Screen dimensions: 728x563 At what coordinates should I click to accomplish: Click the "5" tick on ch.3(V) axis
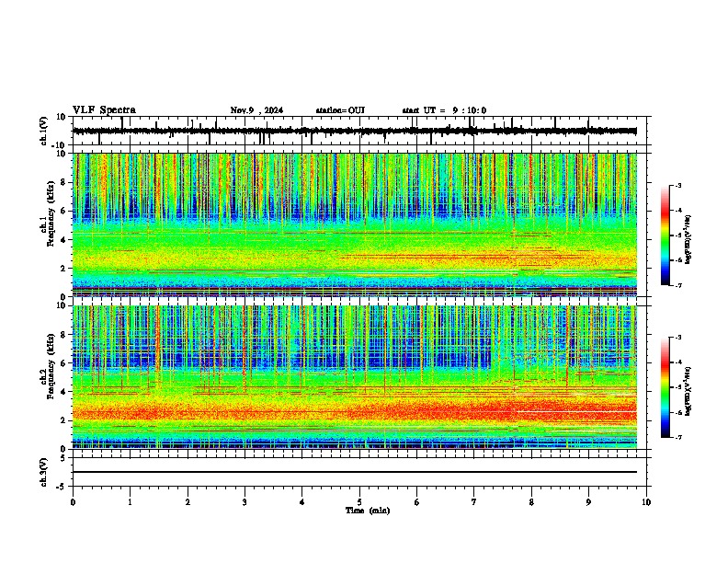click(x=63, y=458)
